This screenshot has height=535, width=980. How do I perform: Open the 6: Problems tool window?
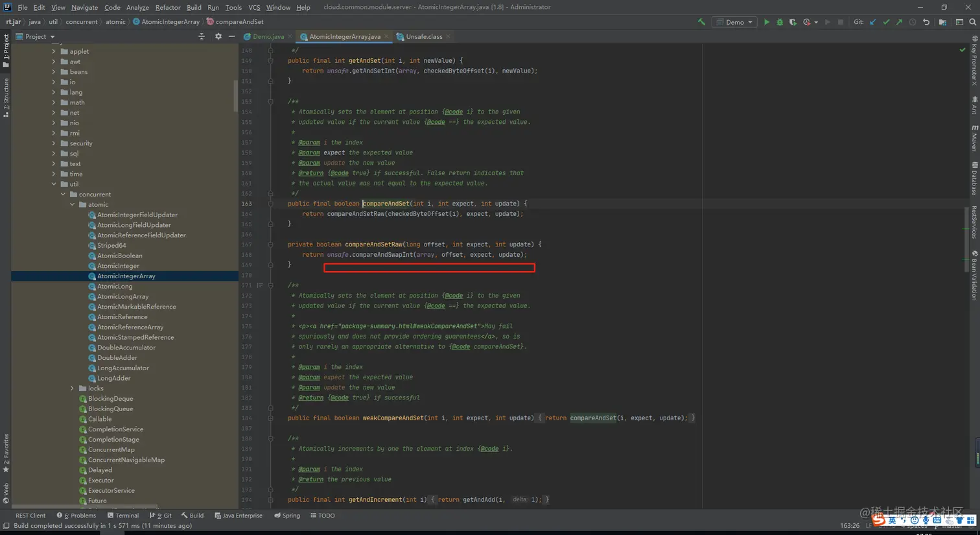pos(76,516)
